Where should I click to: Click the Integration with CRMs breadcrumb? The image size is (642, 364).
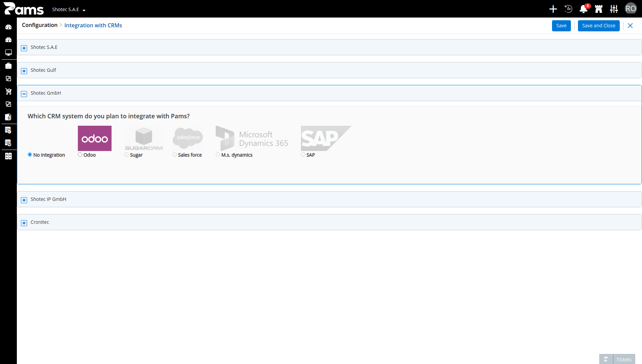(93, 25)
